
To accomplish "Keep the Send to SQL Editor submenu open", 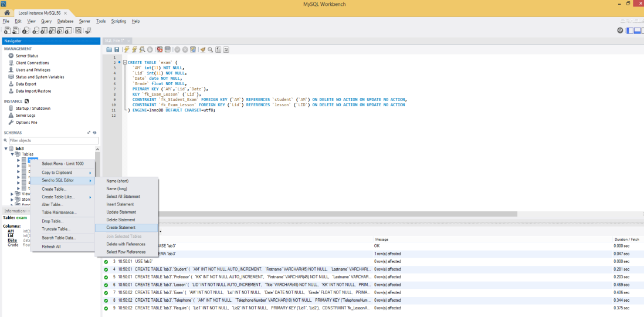I will point(63,180).
